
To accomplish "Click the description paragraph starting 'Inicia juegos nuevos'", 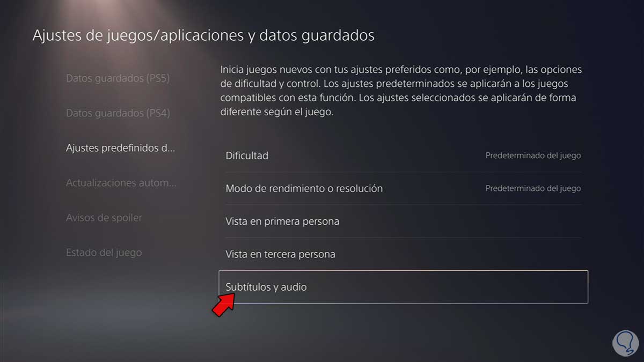I will click(401, 92).
